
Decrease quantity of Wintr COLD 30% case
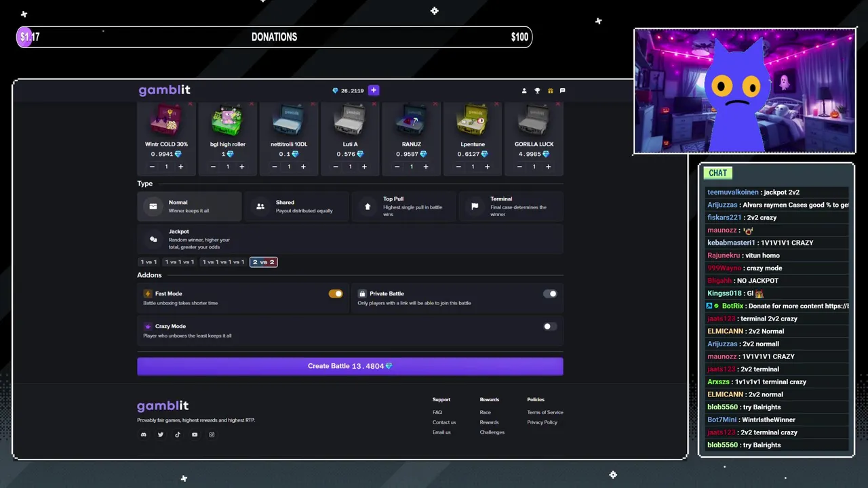(x=152, y=167)
